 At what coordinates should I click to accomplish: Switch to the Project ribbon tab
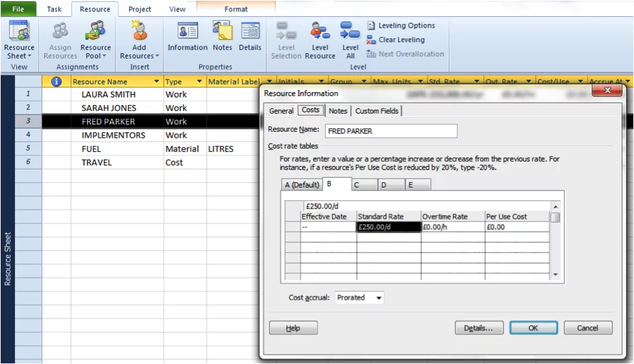pos(140,9)
